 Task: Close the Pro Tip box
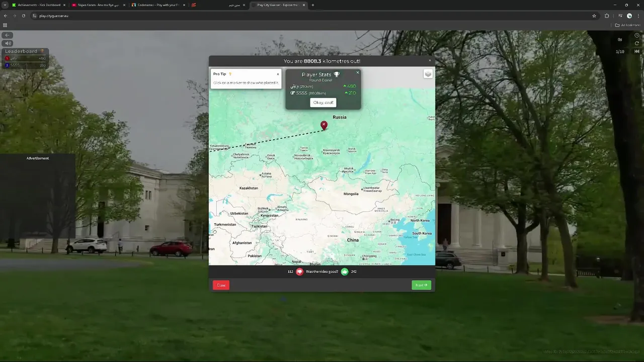pos(278,74)
